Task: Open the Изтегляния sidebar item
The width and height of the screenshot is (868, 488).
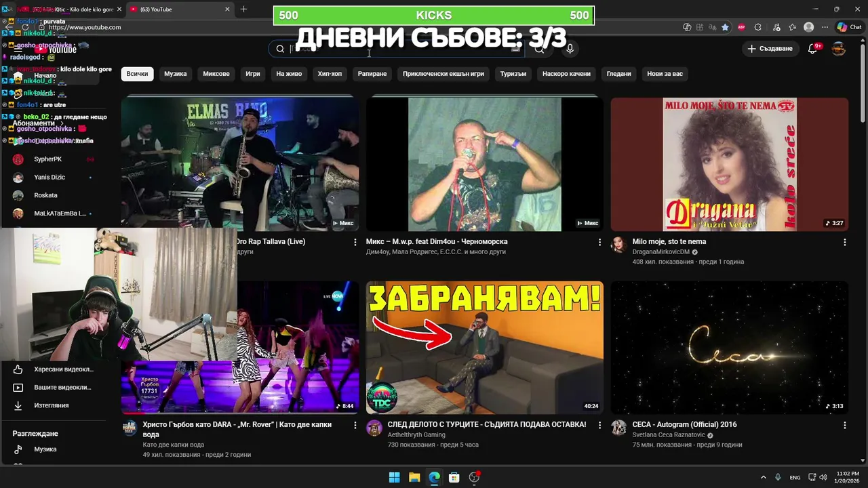Action: pos(56,405)
